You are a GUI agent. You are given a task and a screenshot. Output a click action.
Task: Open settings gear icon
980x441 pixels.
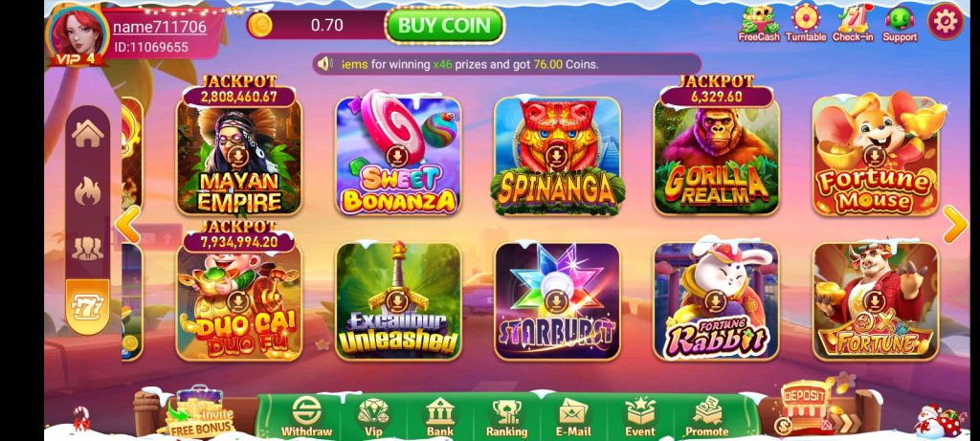(945, 22)
